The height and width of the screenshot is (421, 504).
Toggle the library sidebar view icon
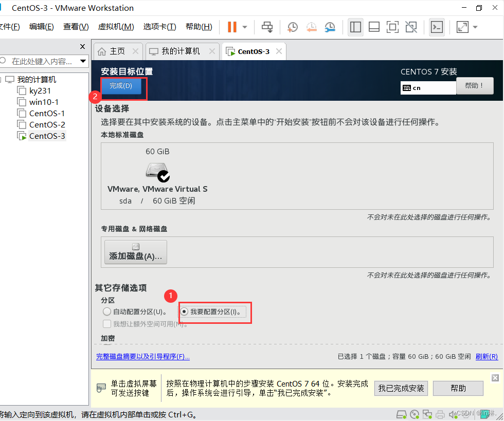pyautogui.click(x=355, y=27)
